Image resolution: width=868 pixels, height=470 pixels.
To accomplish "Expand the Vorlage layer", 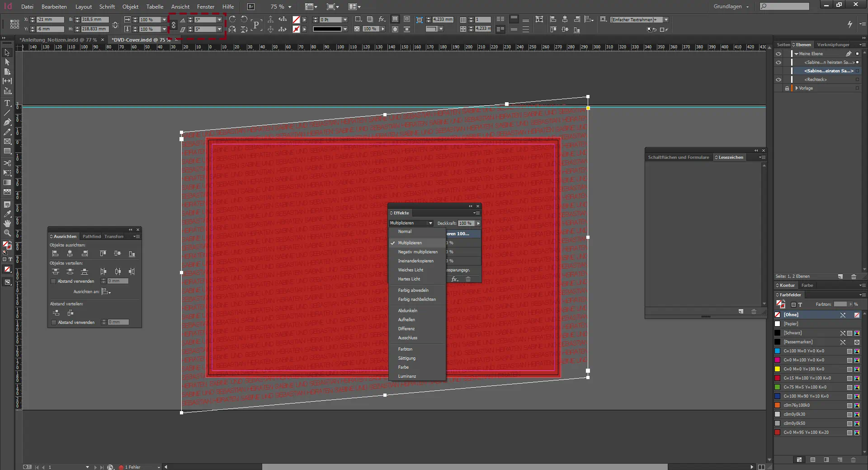I will 797,88.
